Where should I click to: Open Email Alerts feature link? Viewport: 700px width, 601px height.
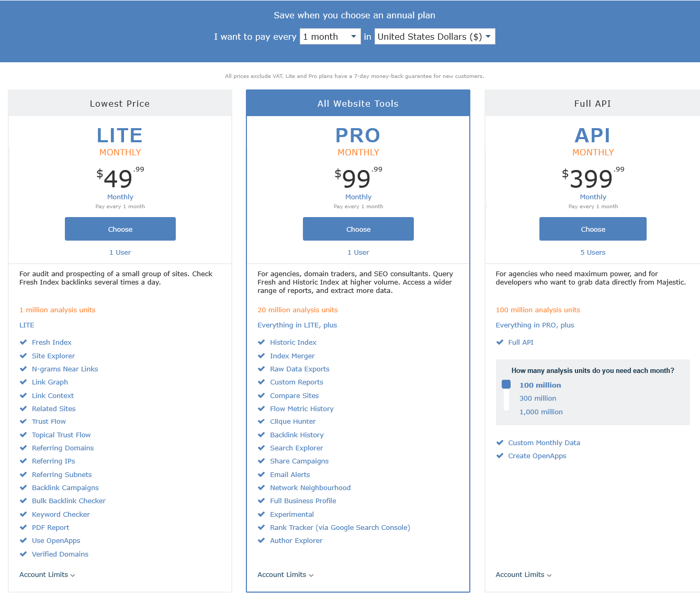290,474
